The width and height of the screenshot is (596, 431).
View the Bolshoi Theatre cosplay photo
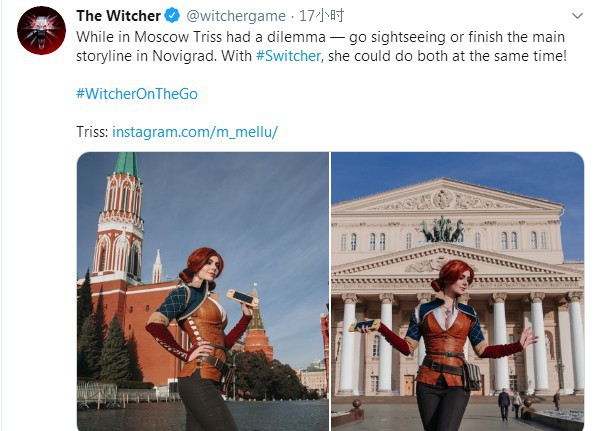(x=458, y=291)
